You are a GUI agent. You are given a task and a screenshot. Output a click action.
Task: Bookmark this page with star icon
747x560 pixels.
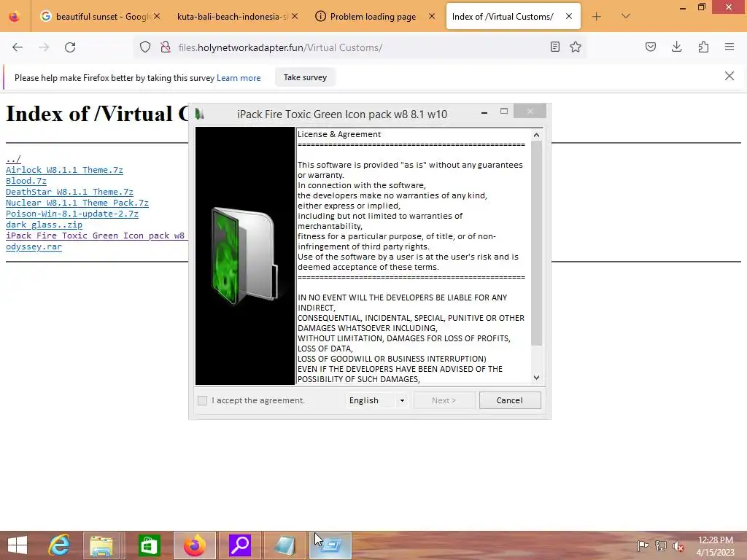576,47
